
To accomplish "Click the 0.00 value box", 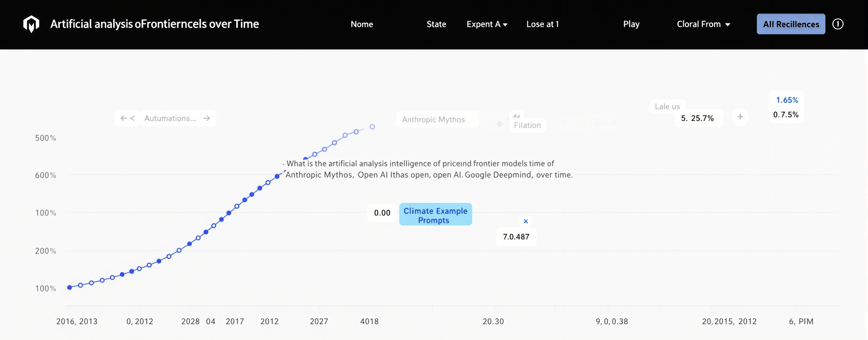I will (x=382, y=213).
